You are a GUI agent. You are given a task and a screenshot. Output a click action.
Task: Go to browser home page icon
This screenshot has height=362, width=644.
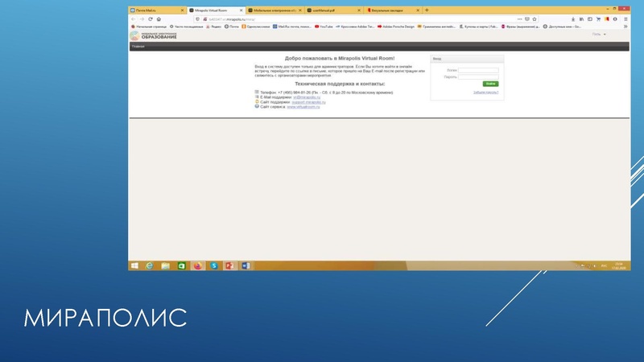pos(159,19)
